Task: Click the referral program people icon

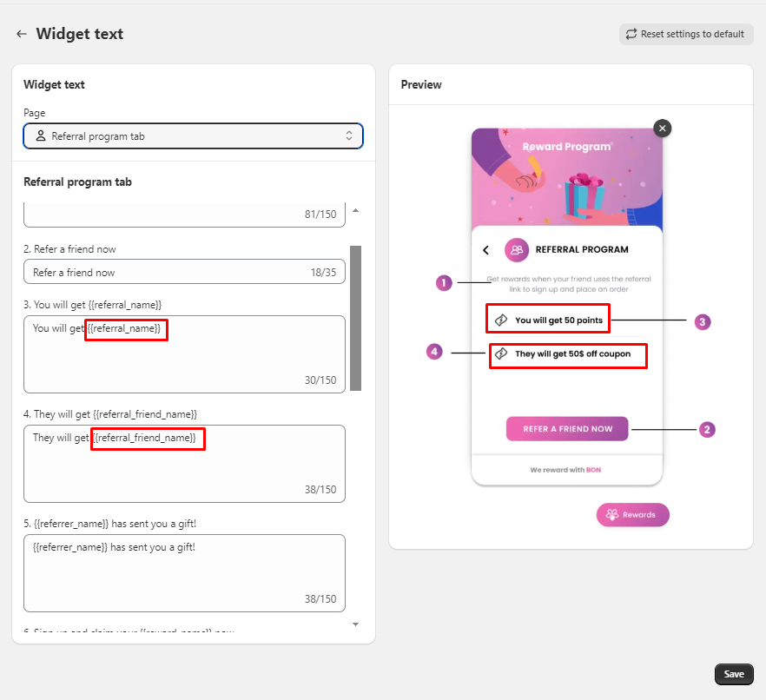Action: tap(517, 250)
